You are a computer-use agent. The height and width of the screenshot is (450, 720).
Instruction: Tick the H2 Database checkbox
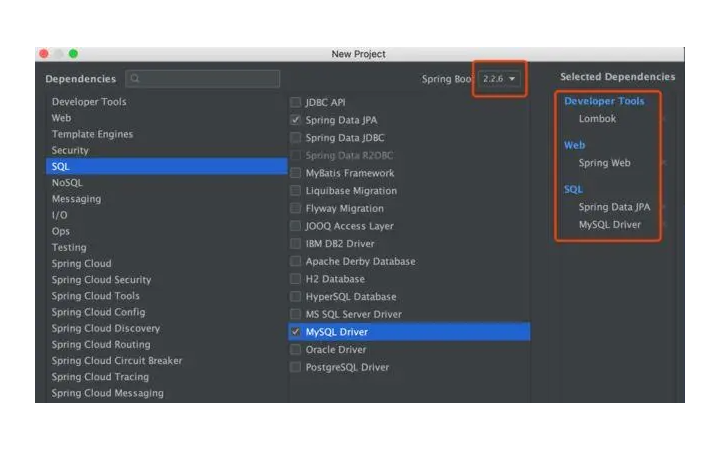pyautogui.click(x=296, y=279)
